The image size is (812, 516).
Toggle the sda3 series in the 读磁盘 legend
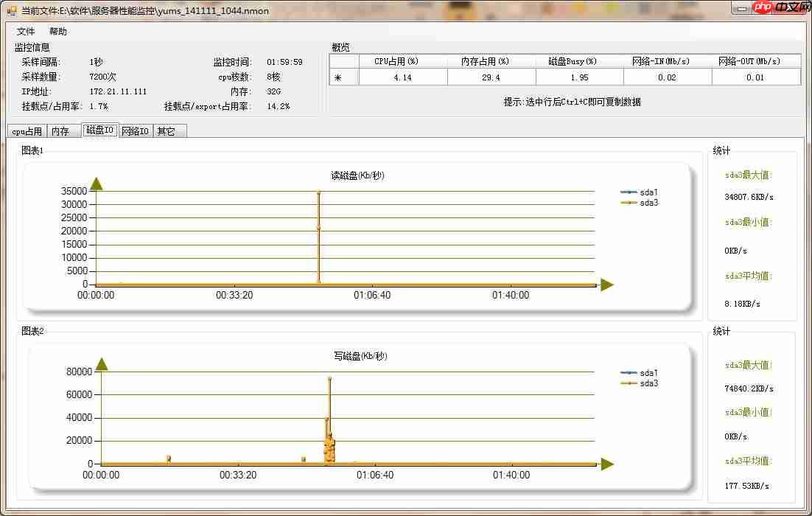646,202
